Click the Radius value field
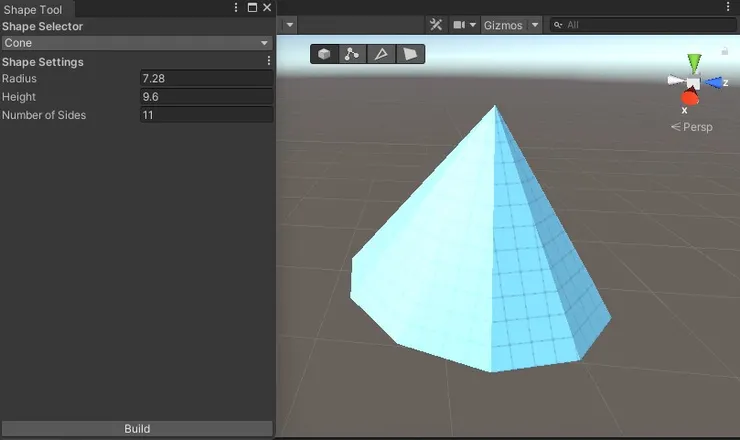 click(x=206, y=79)
